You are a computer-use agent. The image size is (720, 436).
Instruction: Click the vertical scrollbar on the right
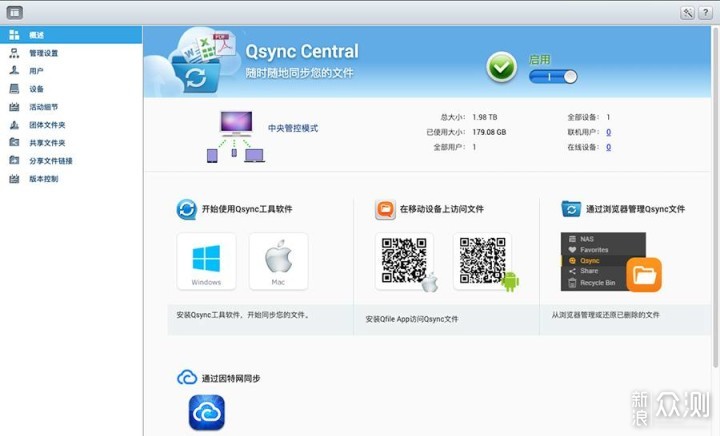click(x=715, y=197)
